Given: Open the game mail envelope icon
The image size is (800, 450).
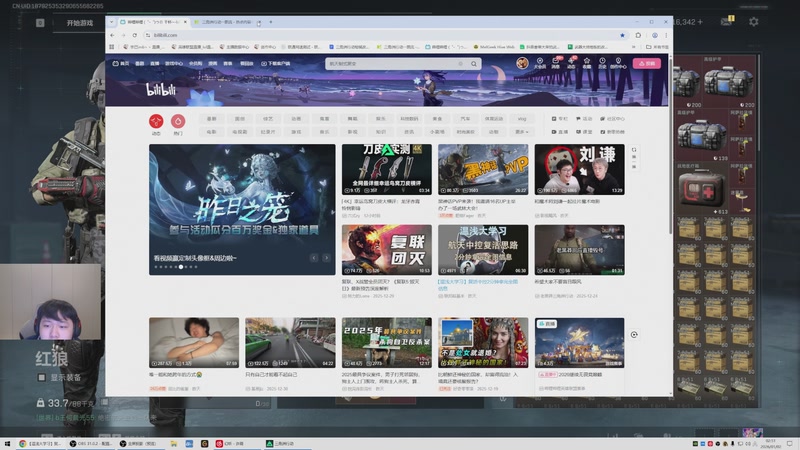Looking at the screenshot, I should 726,21.
